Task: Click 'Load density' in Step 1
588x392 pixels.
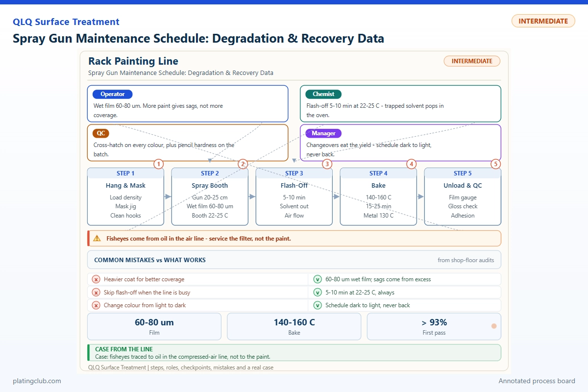Action: pyautogui.click(x=125, y=197)
